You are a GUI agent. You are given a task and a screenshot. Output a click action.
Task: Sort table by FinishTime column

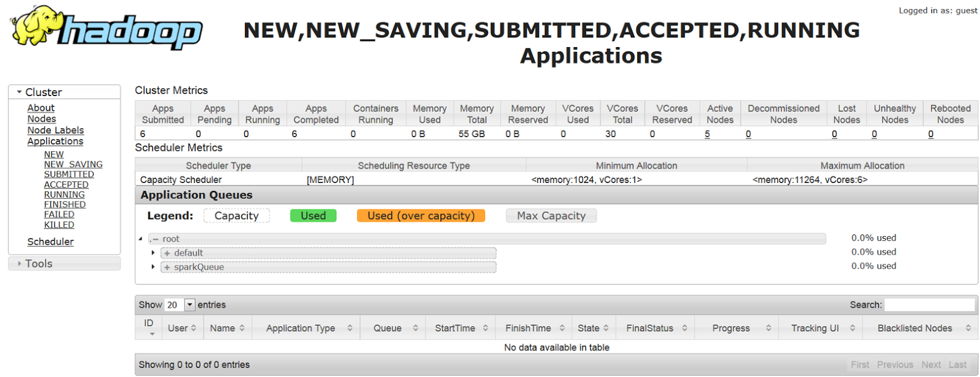533,328
